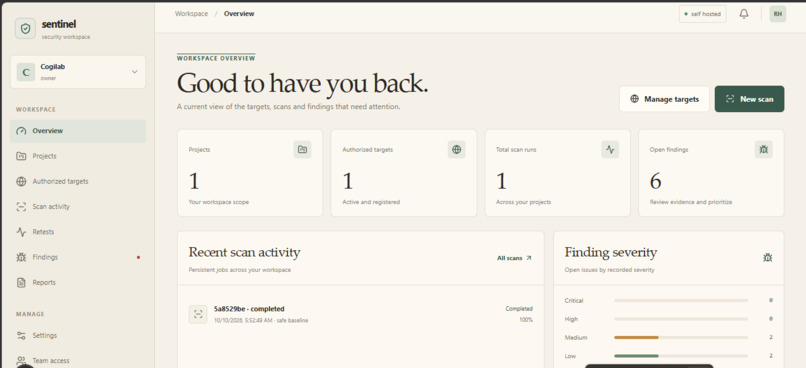This screenshot has width=806, height=368.
Task: Click the High severity bar
Action: 681,319
